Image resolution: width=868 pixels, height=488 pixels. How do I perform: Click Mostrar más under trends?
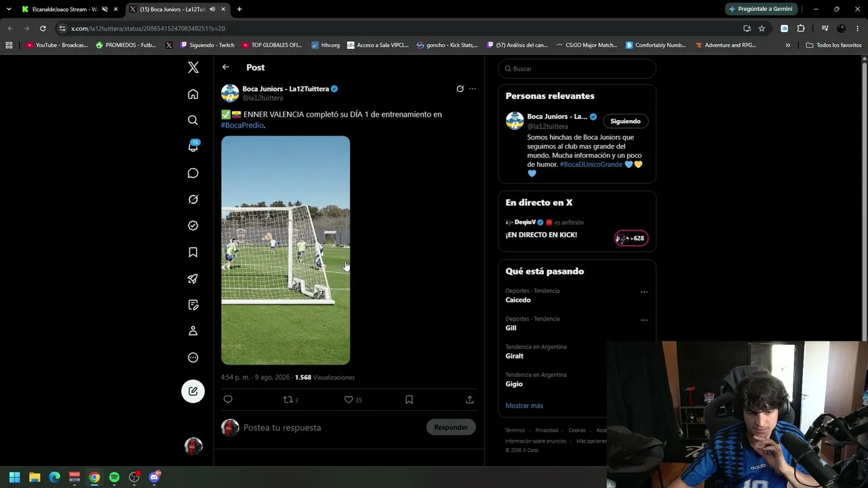point(524,406)
